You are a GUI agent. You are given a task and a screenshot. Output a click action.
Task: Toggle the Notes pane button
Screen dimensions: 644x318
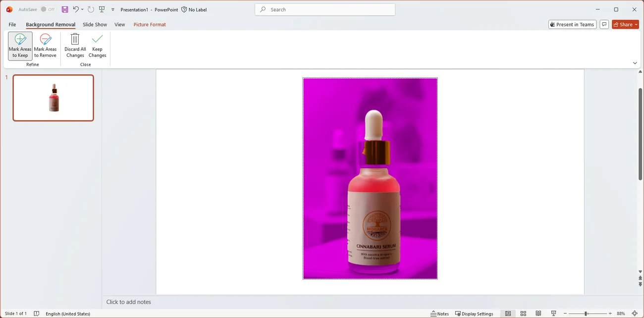[439, 314]
